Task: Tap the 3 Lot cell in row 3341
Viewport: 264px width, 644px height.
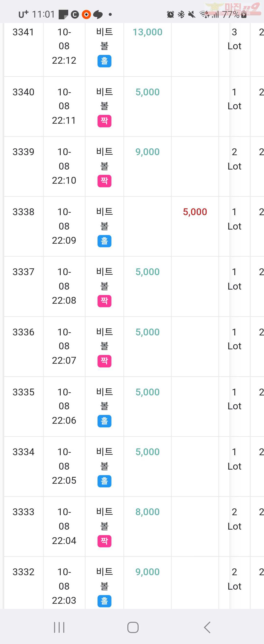Action: [x=234, y=39]
